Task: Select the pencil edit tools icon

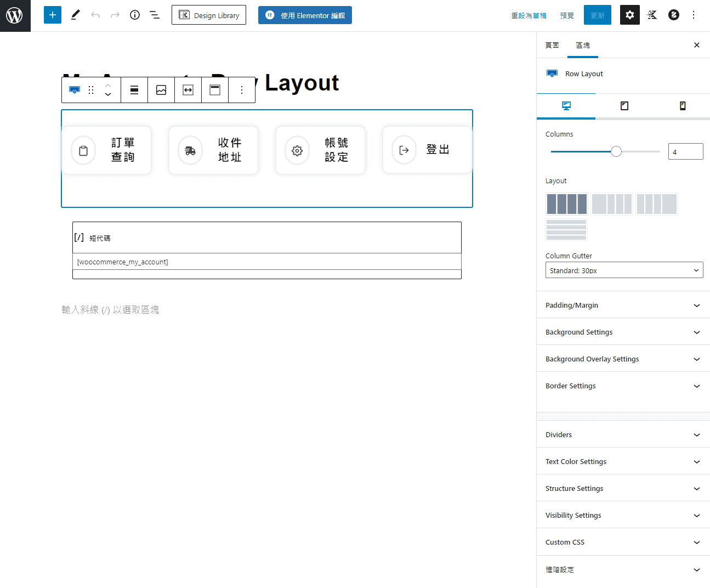Action: coord(76,15)
